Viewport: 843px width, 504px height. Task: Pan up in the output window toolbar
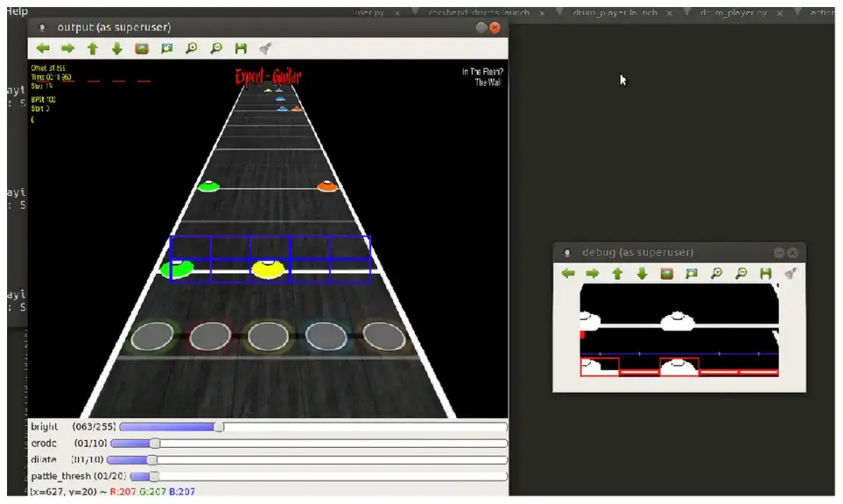coord(92,48)
